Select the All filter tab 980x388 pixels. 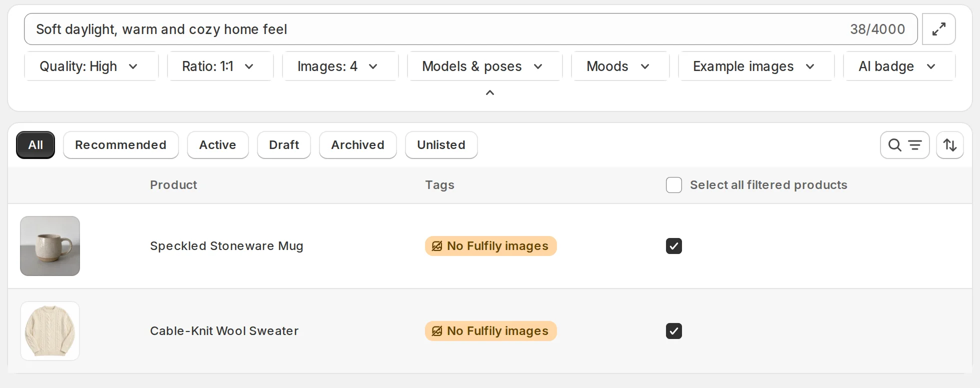coord(35,145)
